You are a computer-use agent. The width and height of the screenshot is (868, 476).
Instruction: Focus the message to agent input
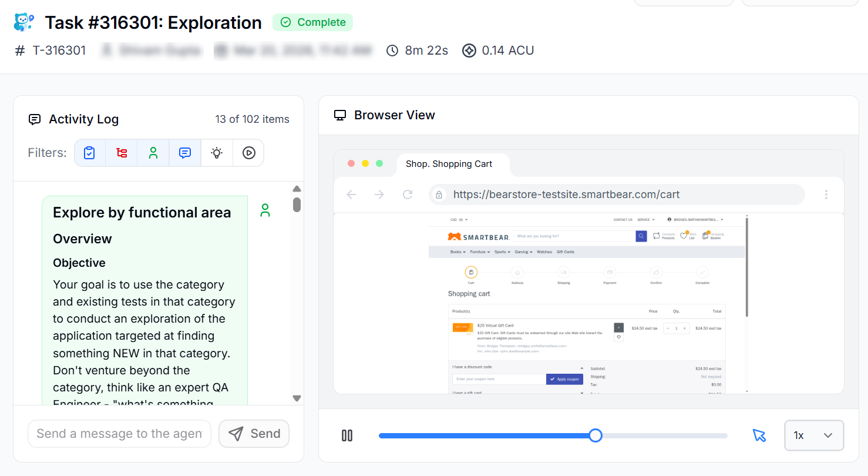(x=119, y=434)
